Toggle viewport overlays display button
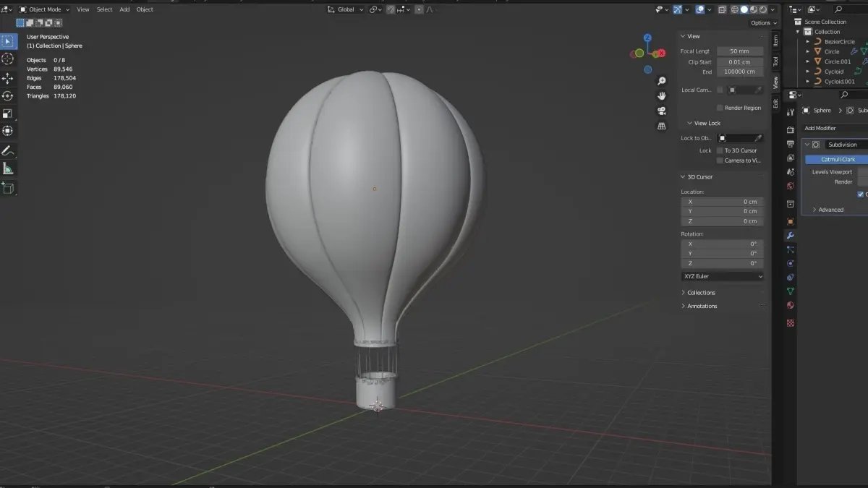Viewport: 868px width, 488px height. [x=699, y=9]
